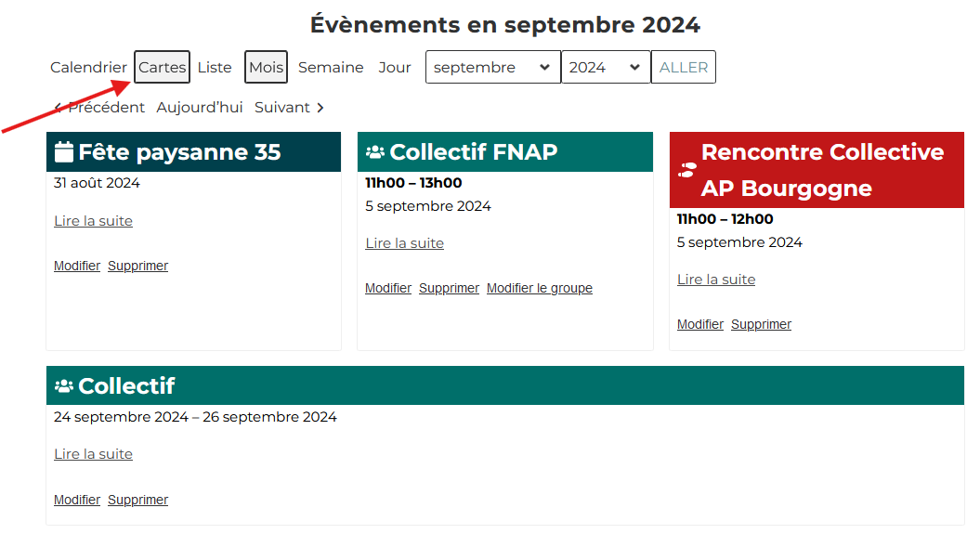Image resolution: width=980 pixels, height=534 pixels.
Task: Go to Aujourd'hui
Action: pyautogui.click(x=199, y=108)
